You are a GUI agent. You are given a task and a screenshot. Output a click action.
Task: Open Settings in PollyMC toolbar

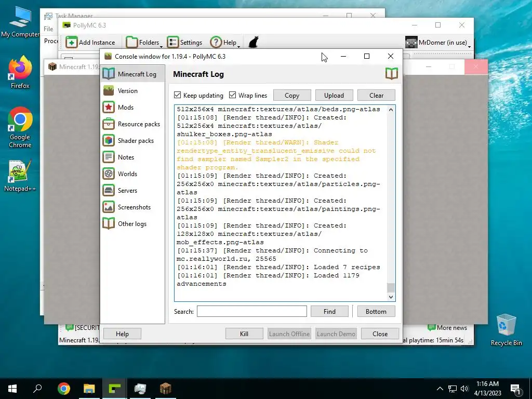point(184,43)
